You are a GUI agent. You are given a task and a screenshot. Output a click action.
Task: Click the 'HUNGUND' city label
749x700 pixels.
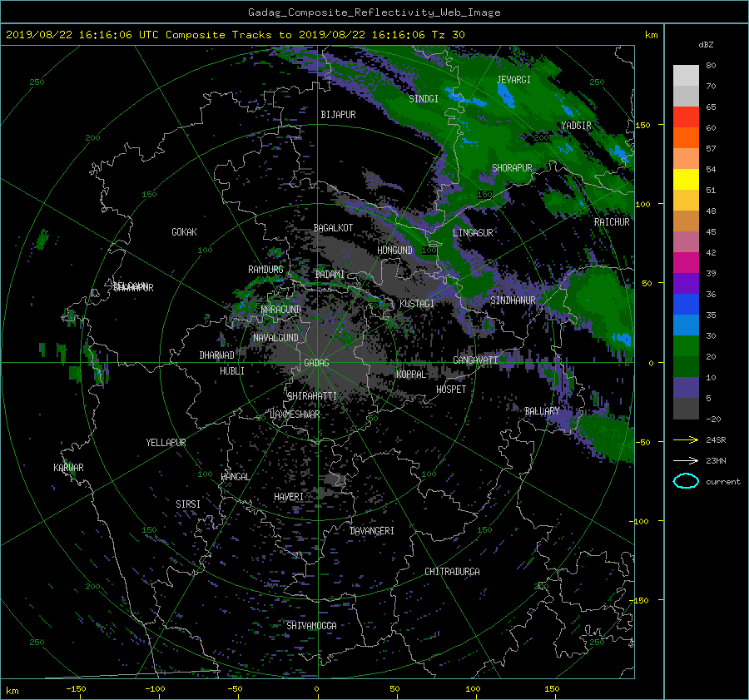[394, 251]
